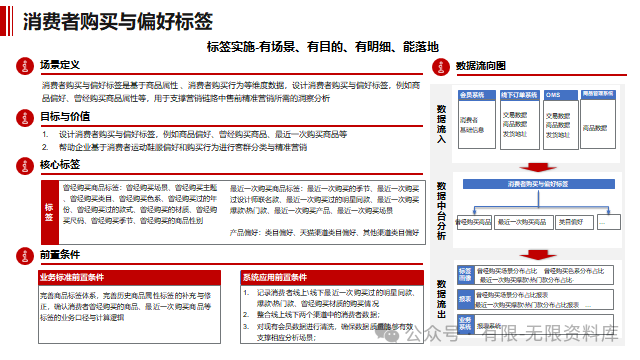Click the red icon beside 数据流向图
640x360 pixels.
pos(441,67)
